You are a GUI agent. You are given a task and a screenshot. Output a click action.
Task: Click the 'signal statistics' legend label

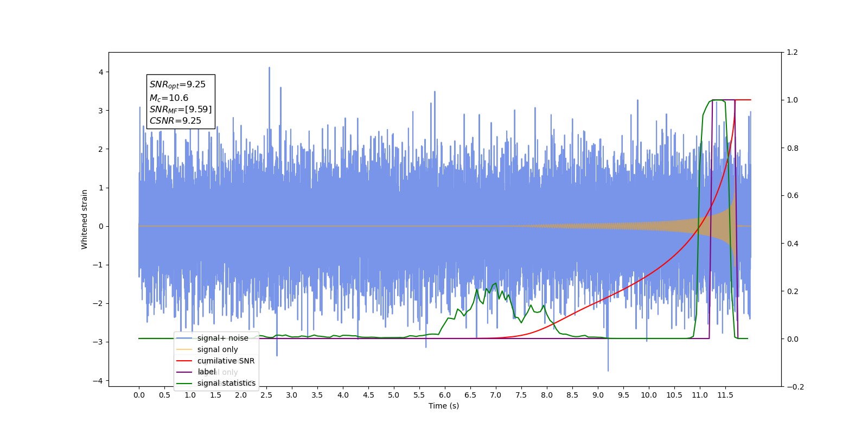(226, 383)
